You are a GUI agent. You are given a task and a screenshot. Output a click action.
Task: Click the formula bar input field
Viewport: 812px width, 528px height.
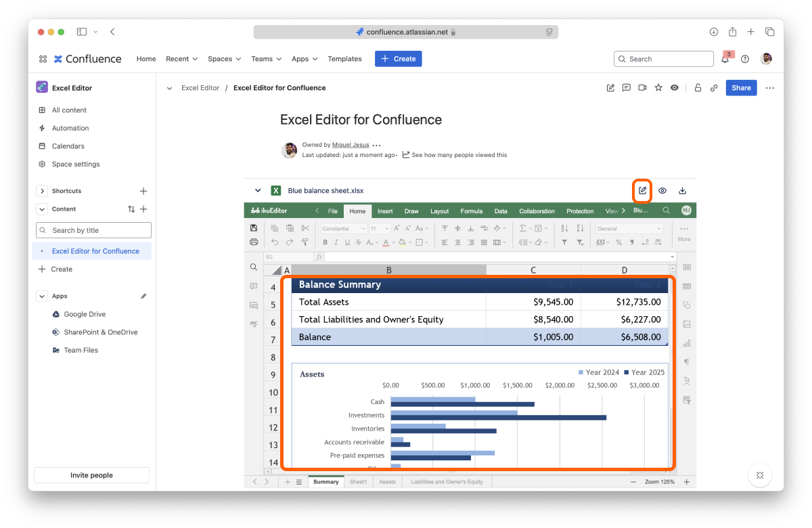497,257
